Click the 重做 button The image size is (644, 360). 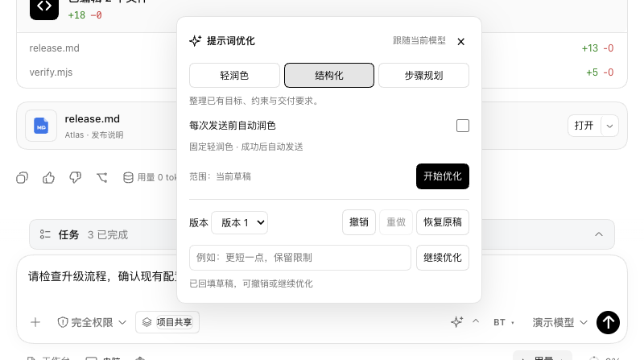coord(396,222)
